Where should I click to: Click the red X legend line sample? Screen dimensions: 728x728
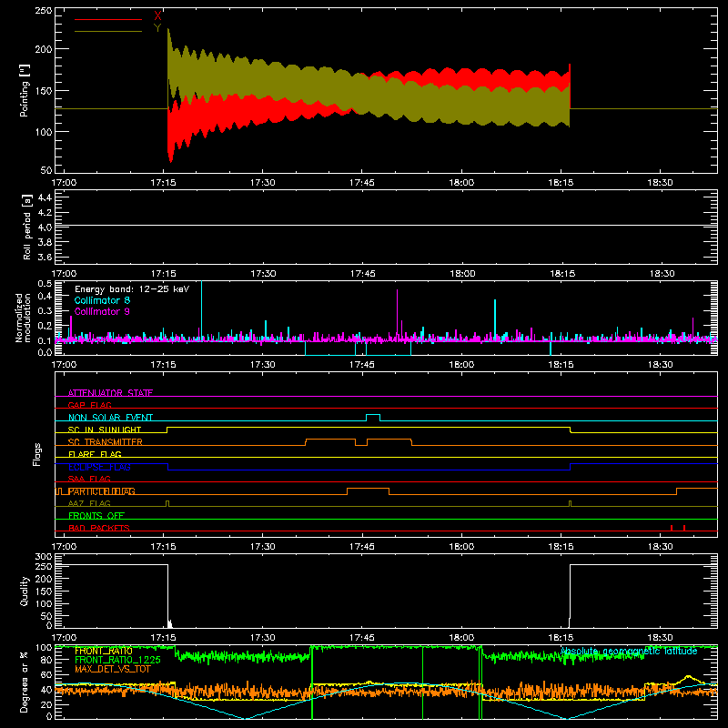click(108, 19)
